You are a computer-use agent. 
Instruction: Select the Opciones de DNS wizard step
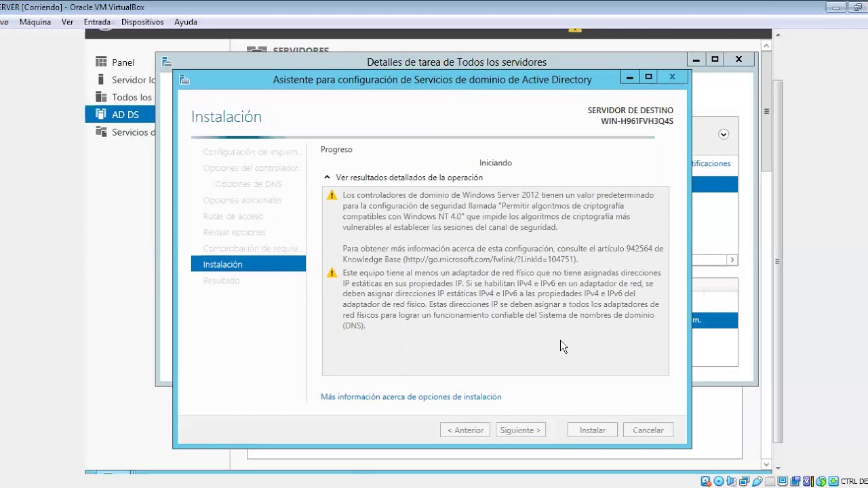point(248,184)
